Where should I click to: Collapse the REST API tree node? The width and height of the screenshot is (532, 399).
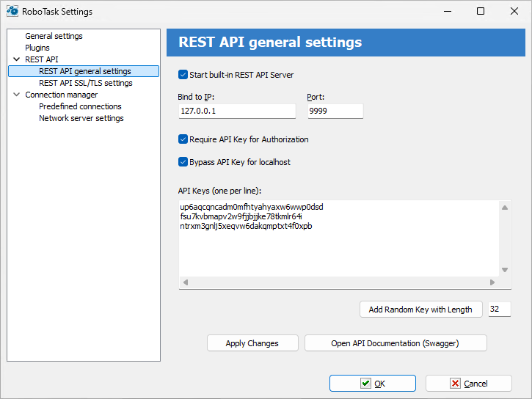coord(16,59)
